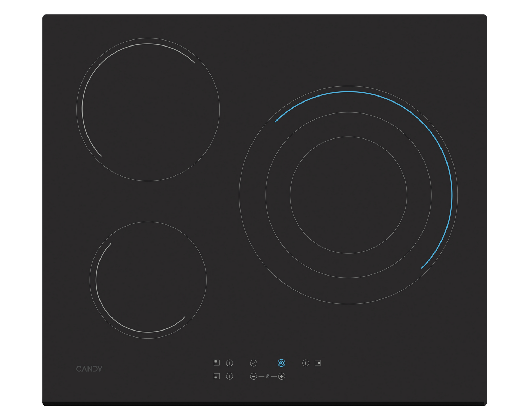Tap the right zone indicator icon
The width and height of the screenshot is (529, 420).
point(317,363)
